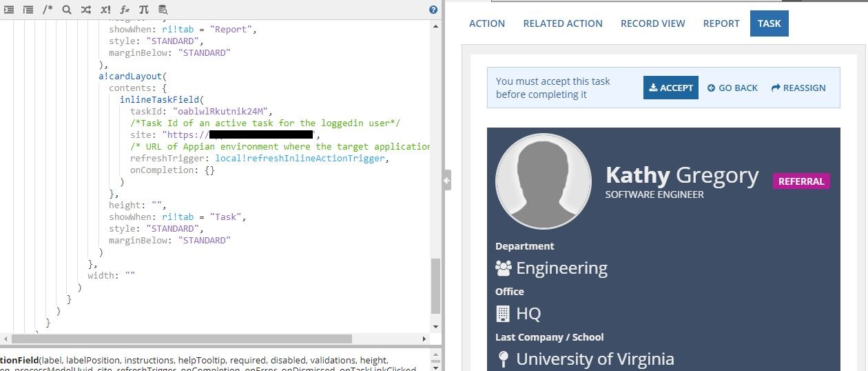Click the indent code icon
This screenshot has height=371, width=868.
click(x=9, y=10)
